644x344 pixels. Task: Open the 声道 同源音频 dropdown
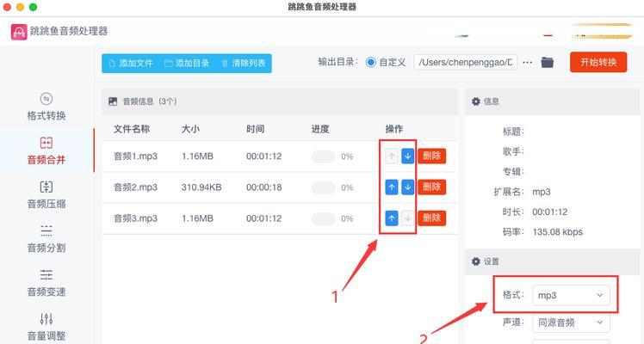[571, 322]
